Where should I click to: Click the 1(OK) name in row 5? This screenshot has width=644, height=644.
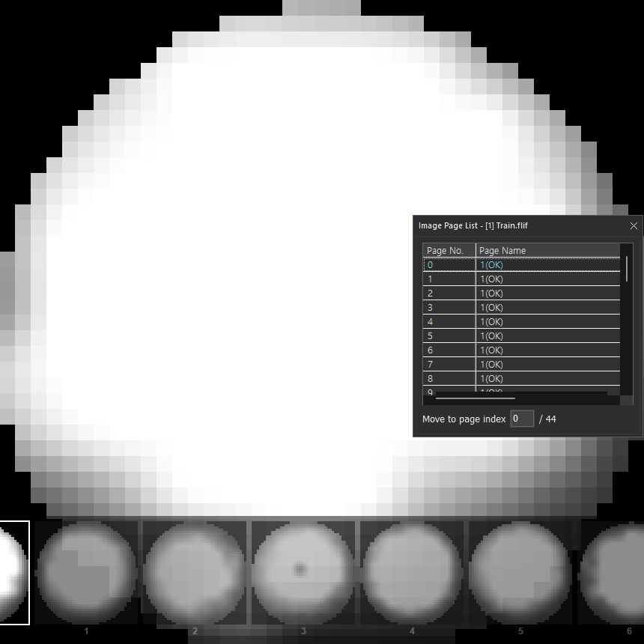[492, 336]
